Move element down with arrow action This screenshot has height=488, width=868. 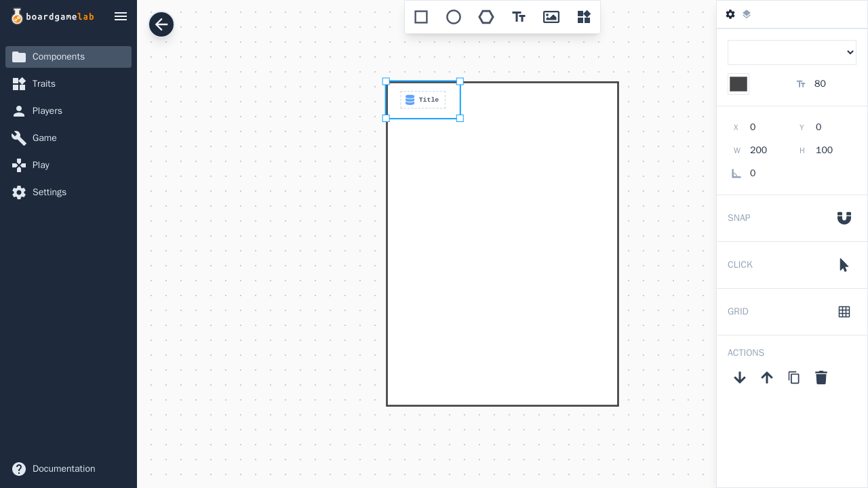(x=740, y=378)
